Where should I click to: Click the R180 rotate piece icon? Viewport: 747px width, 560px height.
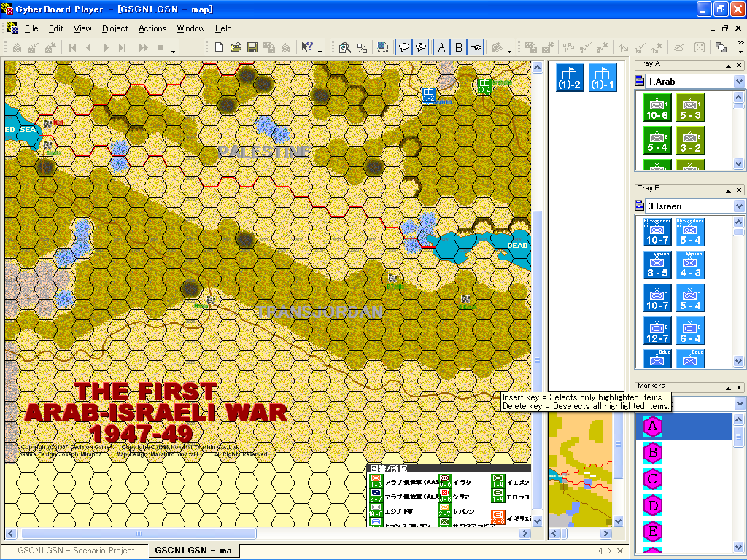coord(382,47)
